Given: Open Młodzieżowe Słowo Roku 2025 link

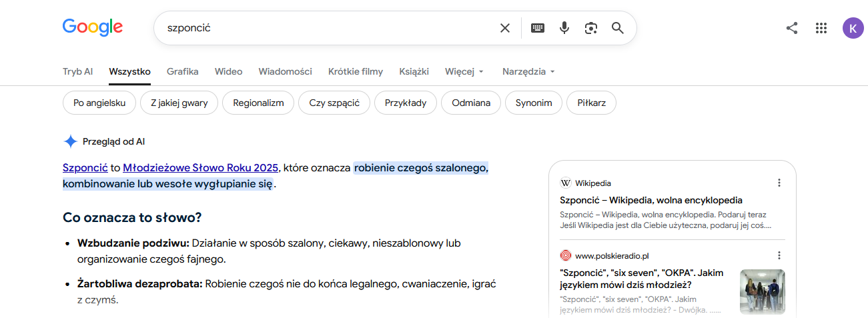Looking at the screenshot, I should pos(200,168).
